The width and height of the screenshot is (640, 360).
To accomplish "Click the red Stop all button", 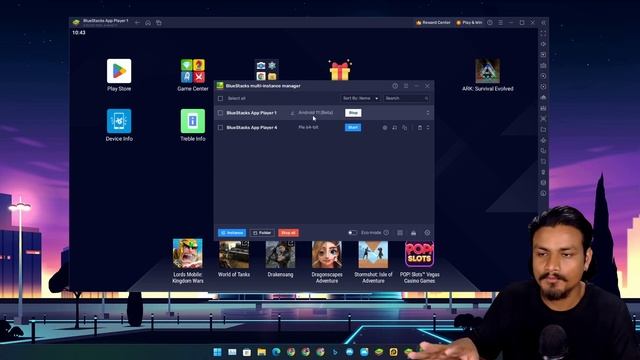I will [x=289, y=233].
